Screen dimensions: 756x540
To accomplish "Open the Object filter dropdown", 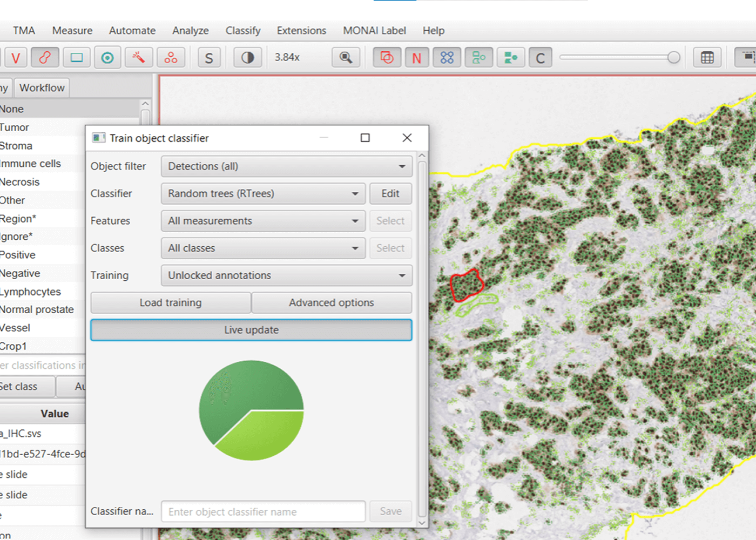I will tap(286, 166).
